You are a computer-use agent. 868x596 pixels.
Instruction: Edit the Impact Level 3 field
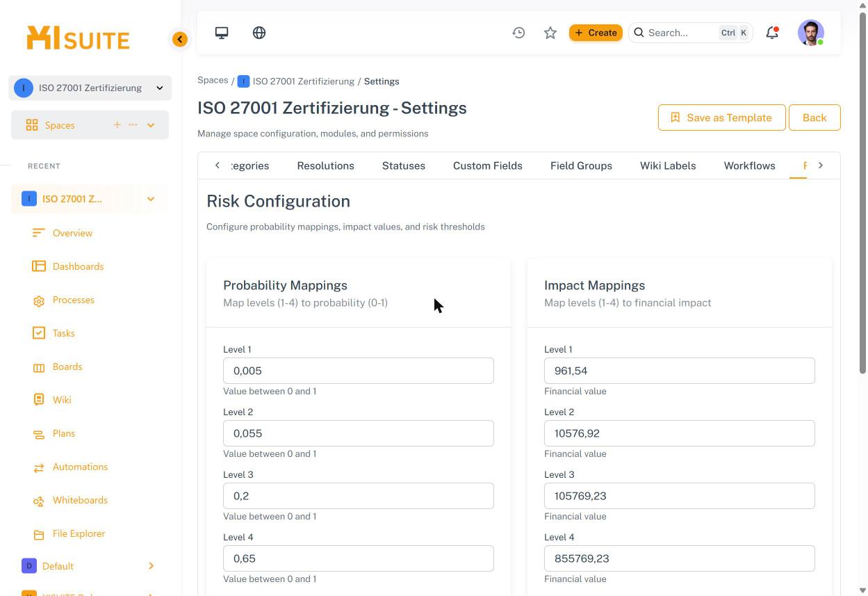pyautogui.click(x=680, y=496)
